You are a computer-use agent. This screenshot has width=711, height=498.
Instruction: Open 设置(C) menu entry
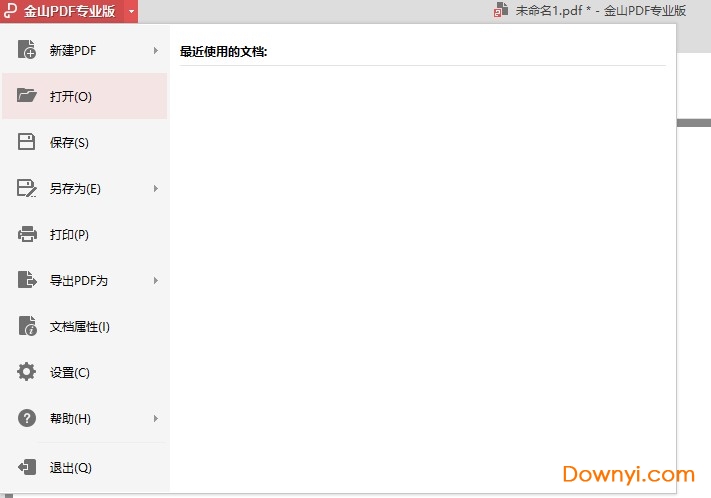[85, 372]
